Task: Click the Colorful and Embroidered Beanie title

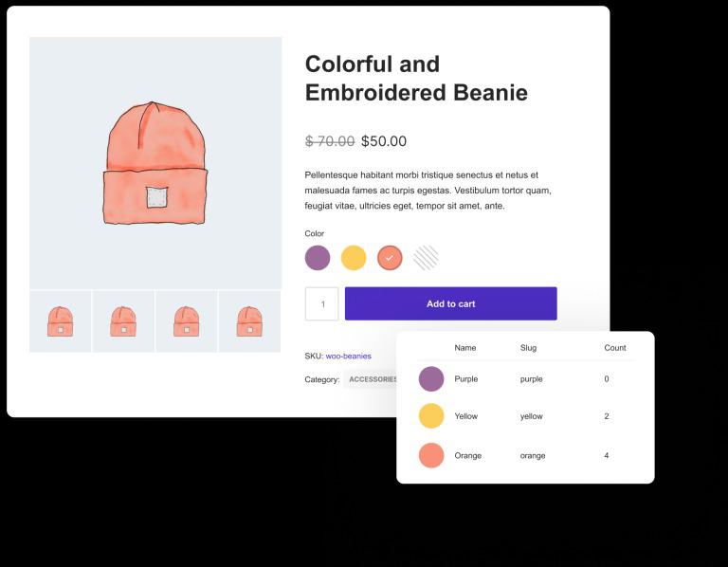Action: [416, 78]
